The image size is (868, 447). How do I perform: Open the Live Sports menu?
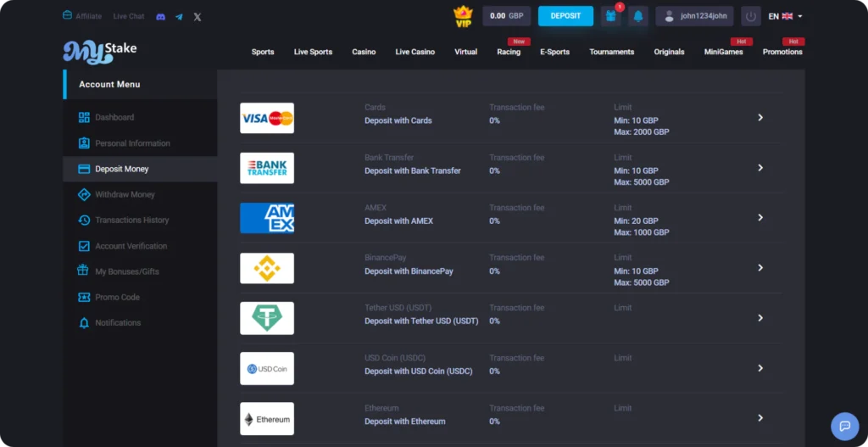point(314,52)
